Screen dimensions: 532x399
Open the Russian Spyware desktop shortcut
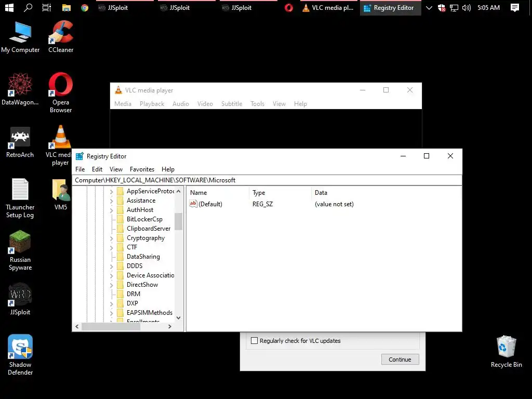(x=20, y=250)
